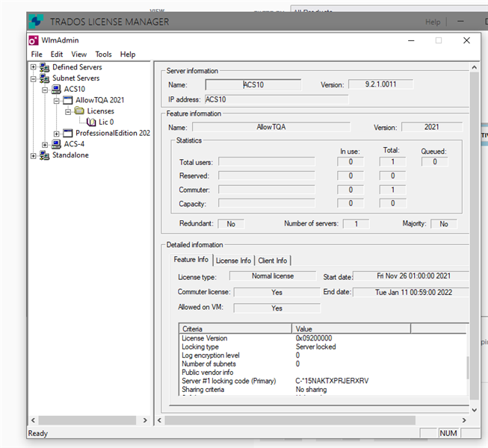Click the right pane scroll up arrow
The width and height of the screenshot is (488, 448).
tap(474, 67)
